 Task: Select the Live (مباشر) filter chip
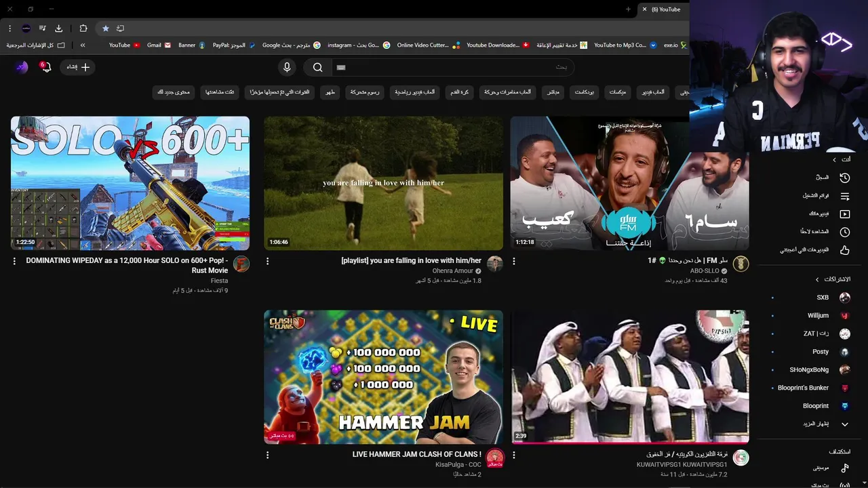click(553, 91)
